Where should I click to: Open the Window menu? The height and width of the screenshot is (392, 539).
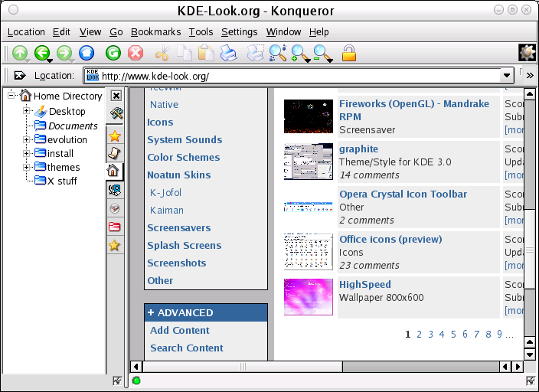[x=283, y=32]
